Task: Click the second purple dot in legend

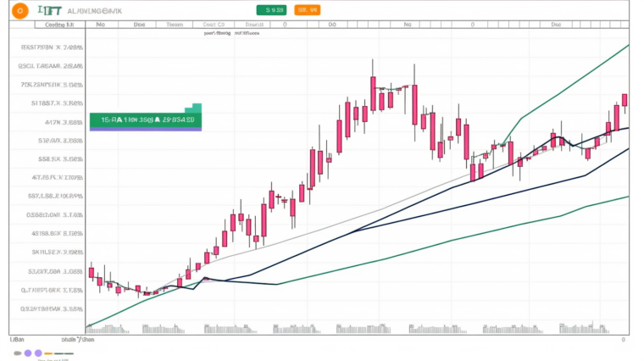Action: pyautogui.click(x=37, y=352)
